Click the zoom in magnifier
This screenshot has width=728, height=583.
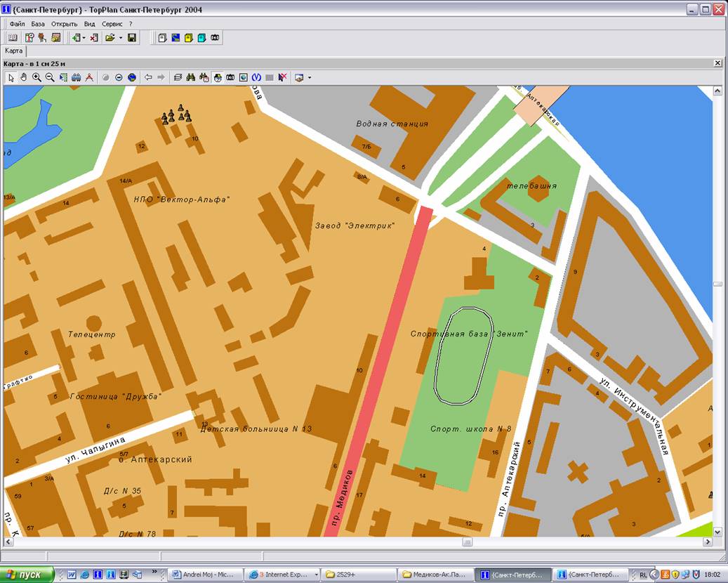(x=37, y=77)
